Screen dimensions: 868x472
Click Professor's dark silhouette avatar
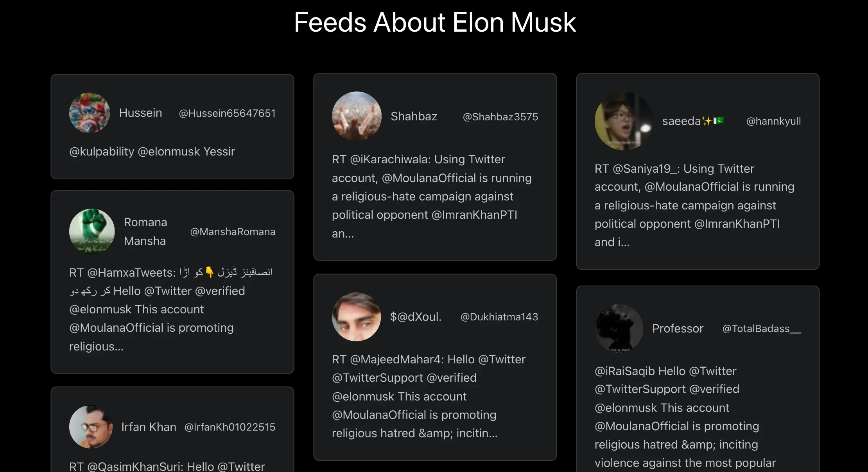pyautogui.click(x=620, y=329)
